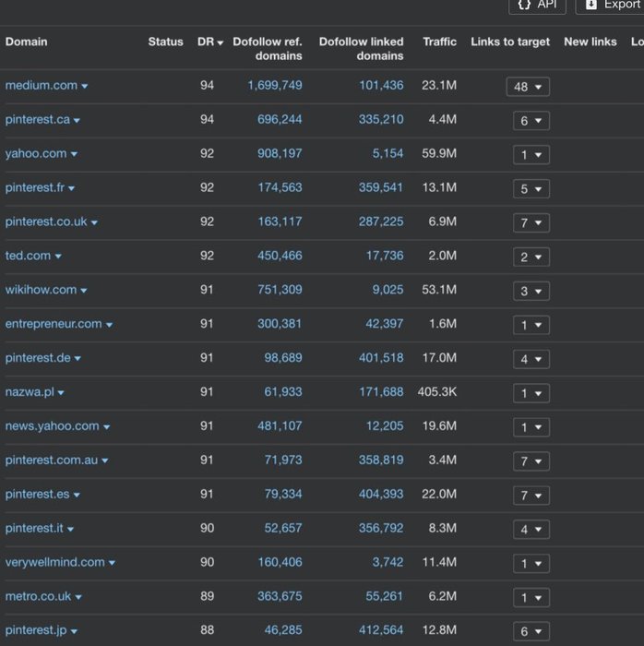Screen dimensions: 644x646
Task: Click 401,518 linked domains for pinterest.de
Action: pyautogui.click(x=380, y=358)
